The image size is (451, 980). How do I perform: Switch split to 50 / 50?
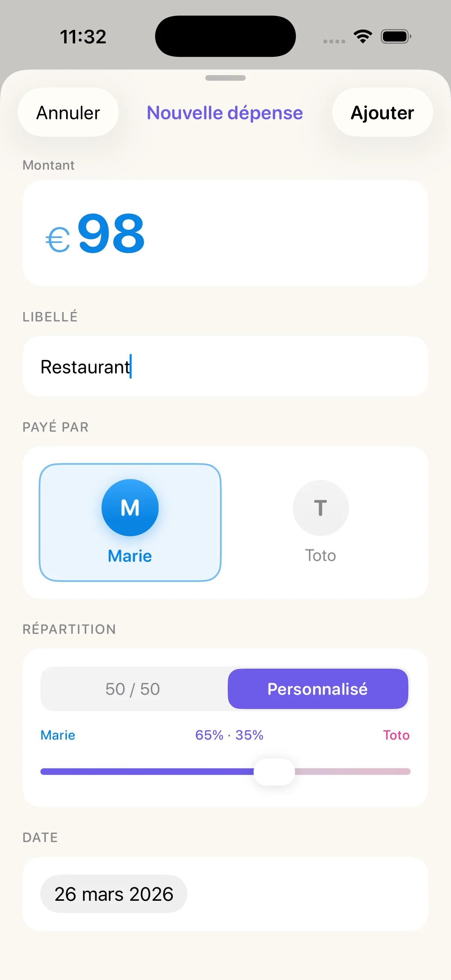click(133, 689)
